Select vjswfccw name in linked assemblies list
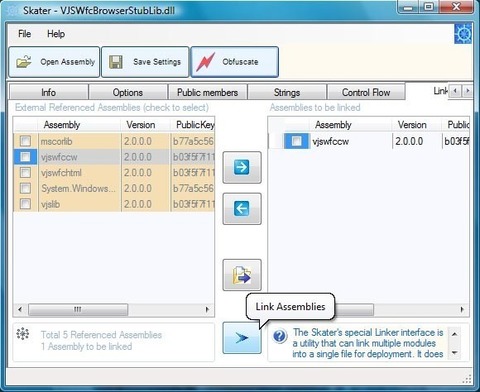The height and width of the screenshot is (392, 480). pos(331,141)
